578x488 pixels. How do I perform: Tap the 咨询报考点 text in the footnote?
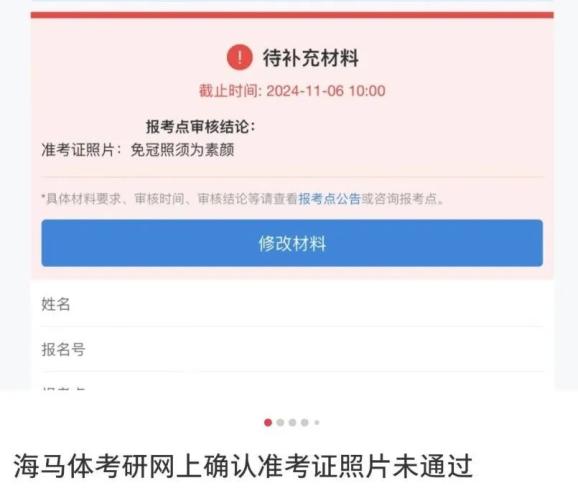point(405,199)
